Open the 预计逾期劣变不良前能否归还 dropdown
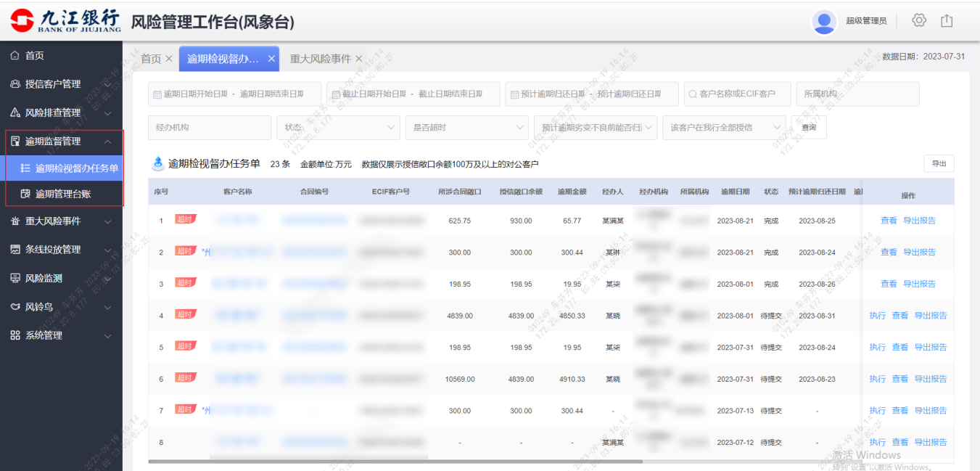This screenshot has width=980, height=471. tap(596, 128)
